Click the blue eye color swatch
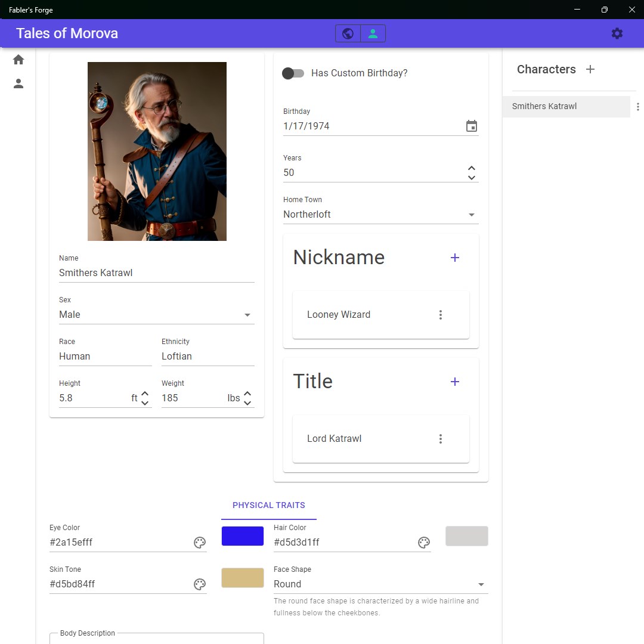644x644 pixels. (242, 535)
